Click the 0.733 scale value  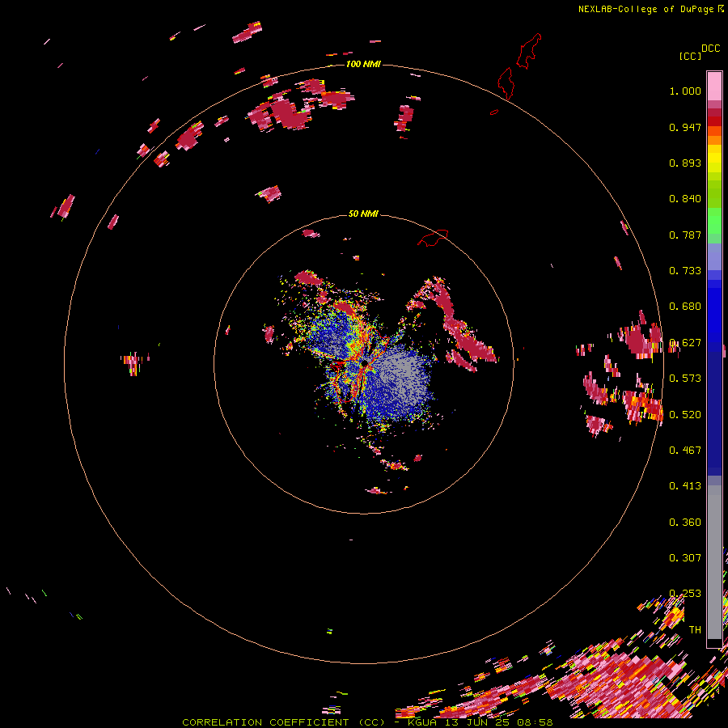click(x=685, y=271)
